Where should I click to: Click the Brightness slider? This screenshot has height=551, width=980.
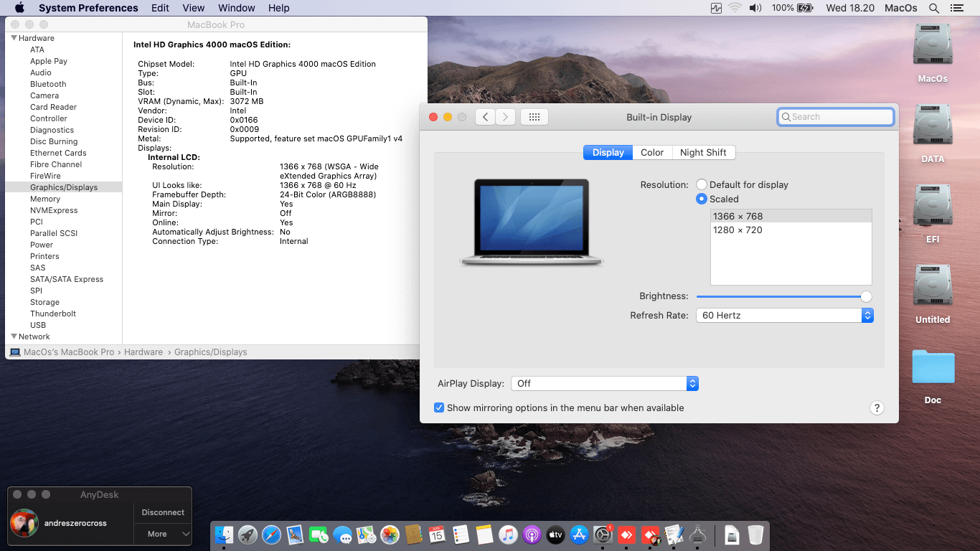pyautogui.click(x=785, y=296)
